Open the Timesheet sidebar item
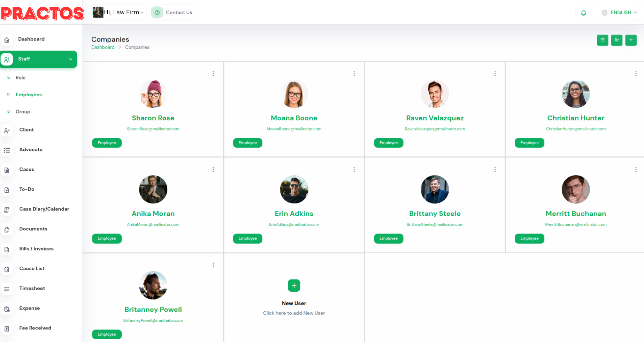The height and width of the screenshot is (342, 644). click(32, 288)
